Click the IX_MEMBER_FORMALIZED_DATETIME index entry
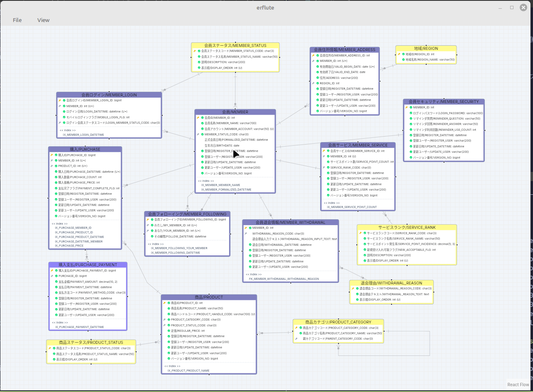This screenshot has width=533, height=392. click(226, 189)
